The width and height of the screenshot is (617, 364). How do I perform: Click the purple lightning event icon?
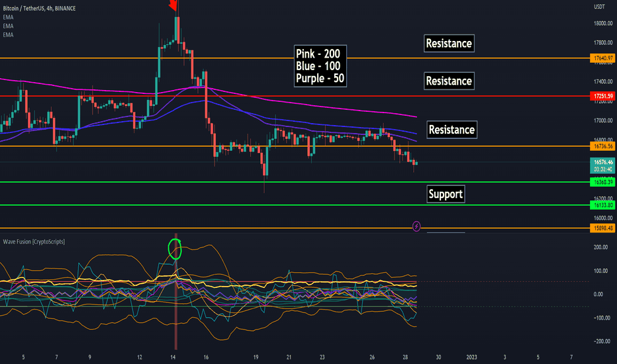(416, 226)
